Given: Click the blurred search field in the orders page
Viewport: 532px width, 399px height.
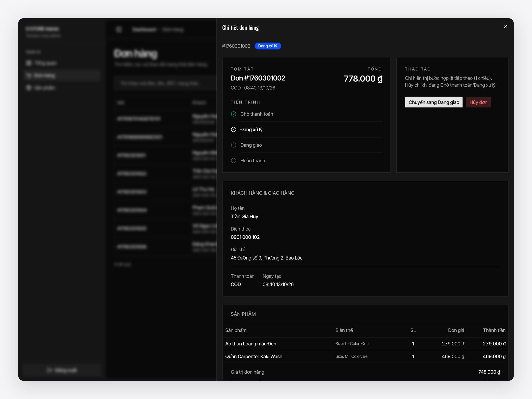Looking at the screenshot, I should click(165, 83).
